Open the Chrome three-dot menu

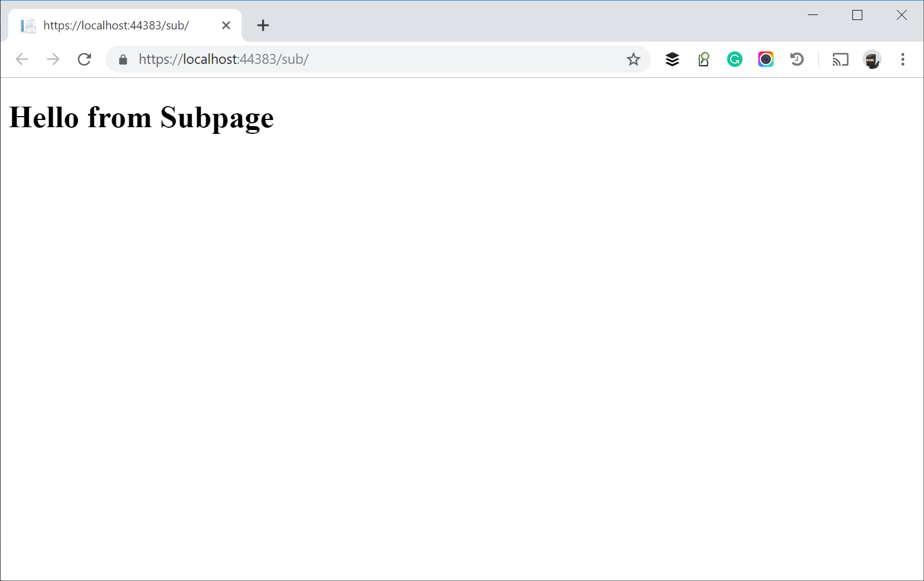[902, 59]
